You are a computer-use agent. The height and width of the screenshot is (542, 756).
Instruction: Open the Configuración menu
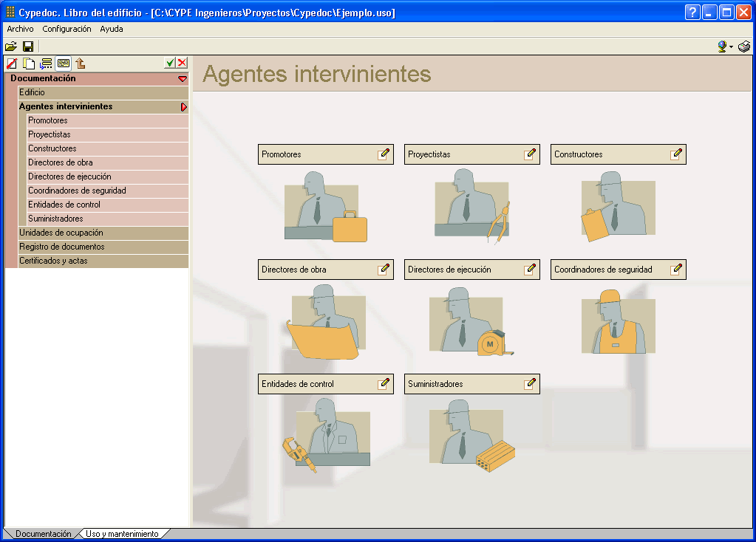tap(67, 29)
